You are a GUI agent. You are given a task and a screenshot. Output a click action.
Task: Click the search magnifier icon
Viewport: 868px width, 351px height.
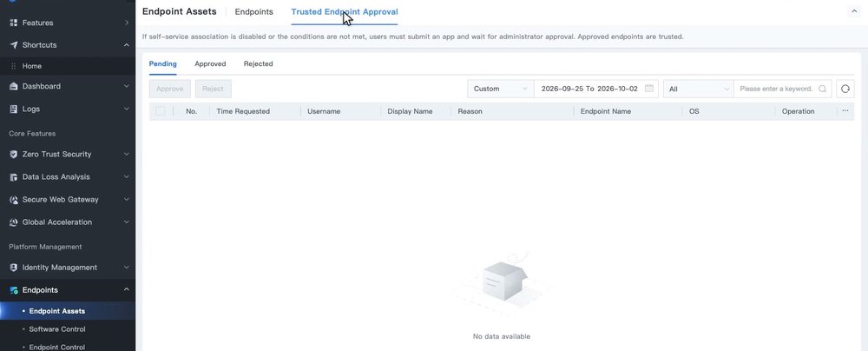click(823, 89)
